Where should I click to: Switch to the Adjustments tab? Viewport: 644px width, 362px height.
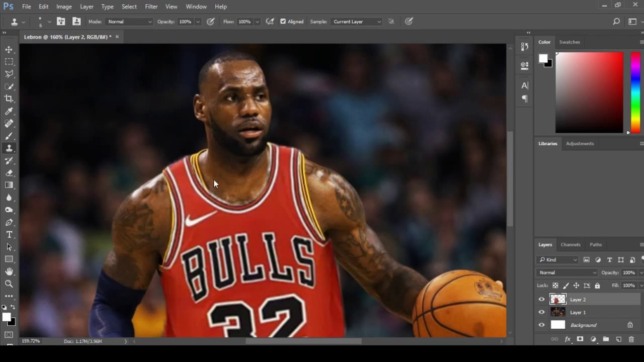[580, 144]
